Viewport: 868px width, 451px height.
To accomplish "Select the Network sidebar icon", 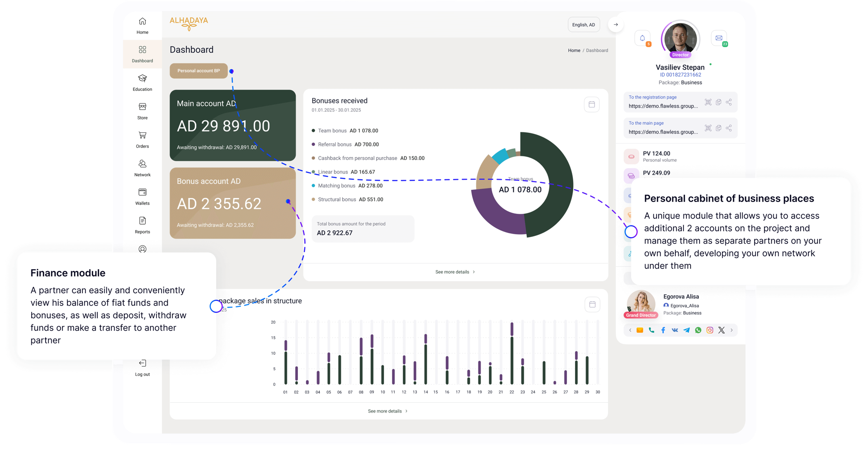I will click(142, 167).
